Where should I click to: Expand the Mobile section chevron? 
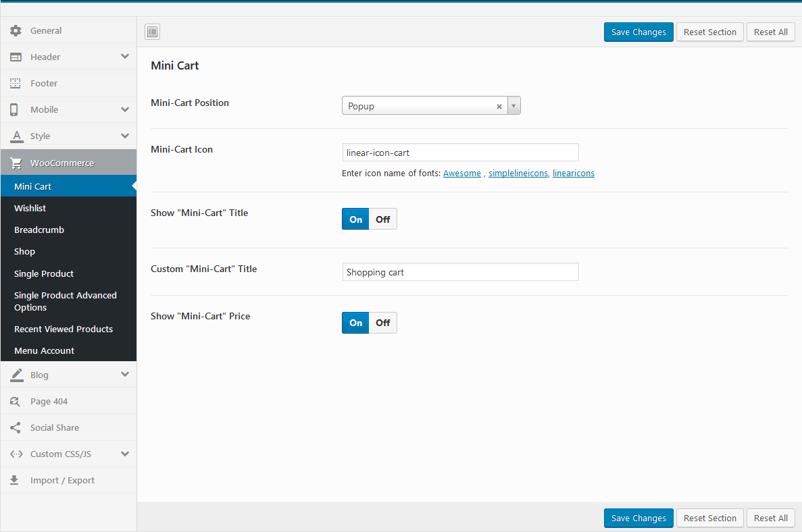[x=125, y=109]
